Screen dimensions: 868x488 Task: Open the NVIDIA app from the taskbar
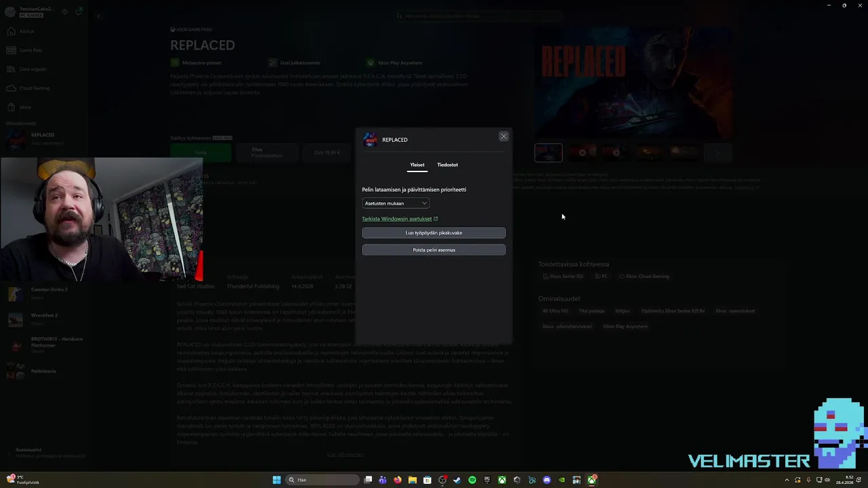pos(561,480)
